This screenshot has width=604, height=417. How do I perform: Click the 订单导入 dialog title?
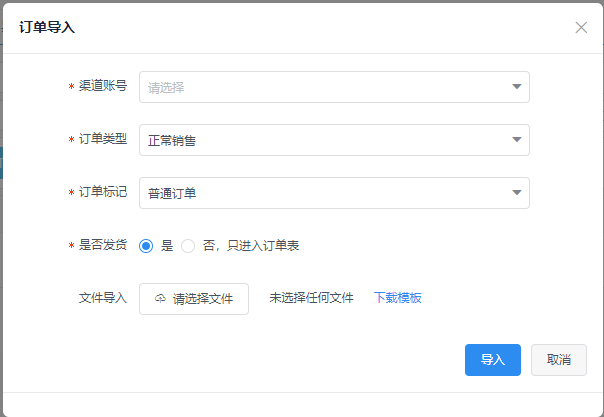[x=47, y=27]
